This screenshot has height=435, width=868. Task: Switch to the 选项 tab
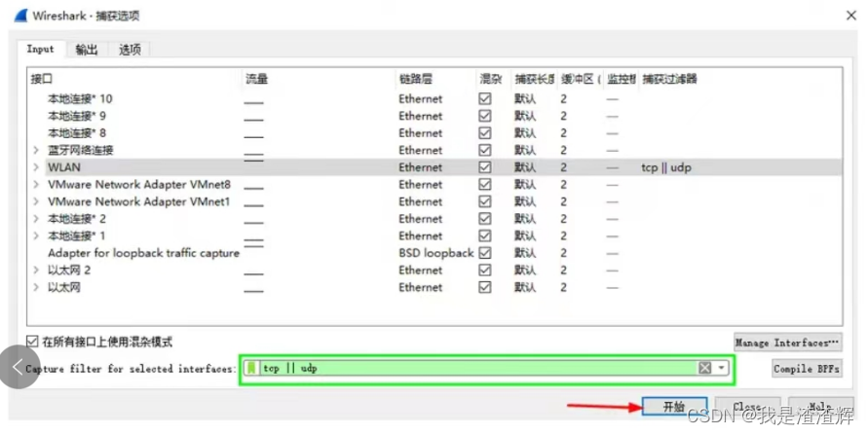click(130, 50)
